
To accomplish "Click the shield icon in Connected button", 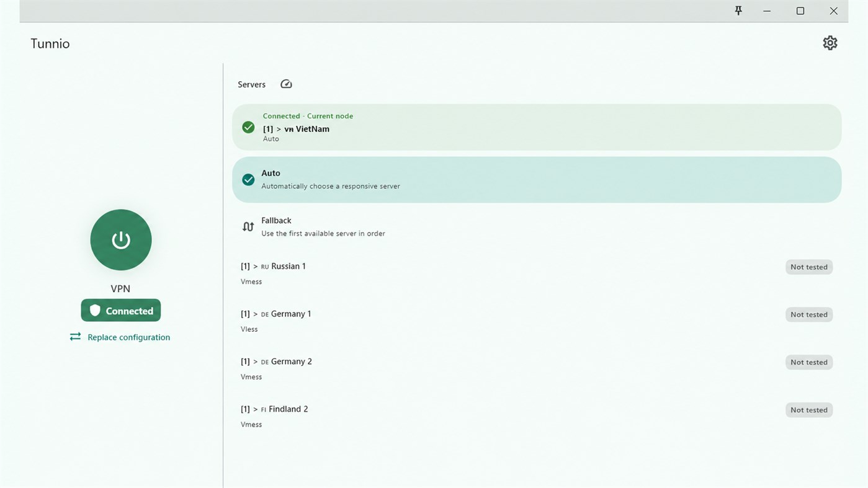I will coord(95,311).
